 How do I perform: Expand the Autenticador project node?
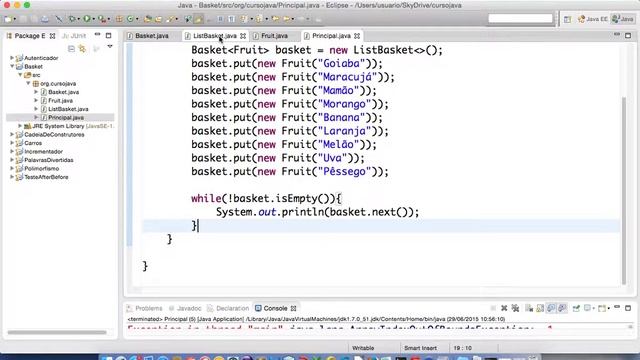(12, 58)
